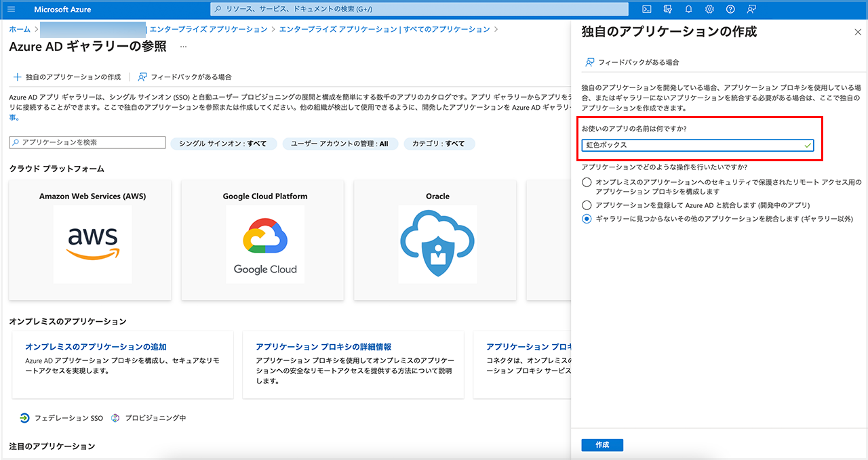Screen dimensions: 868x460
Task: Select the non-gallery application radio option
Action: pyautogui.click(x=587, y=219)
